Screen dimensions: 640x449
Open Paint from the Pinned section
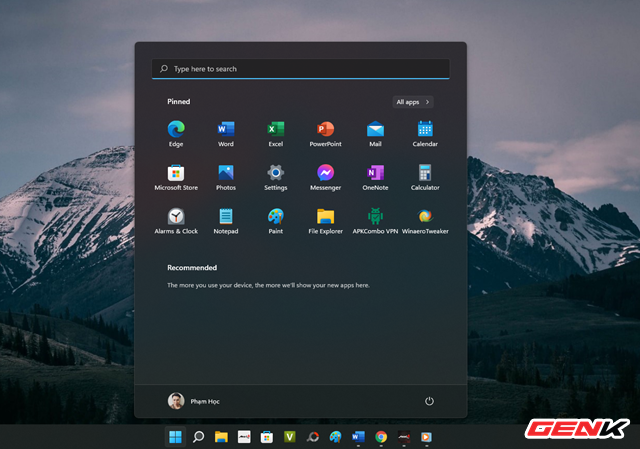(276, 221)
